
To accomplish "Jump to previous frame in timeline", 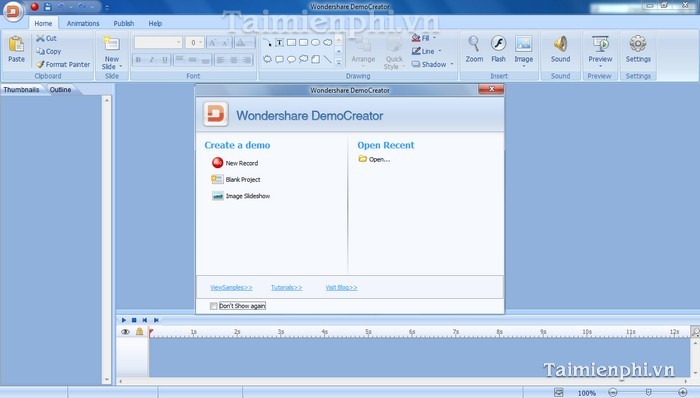I will click(x=145, y=320).
